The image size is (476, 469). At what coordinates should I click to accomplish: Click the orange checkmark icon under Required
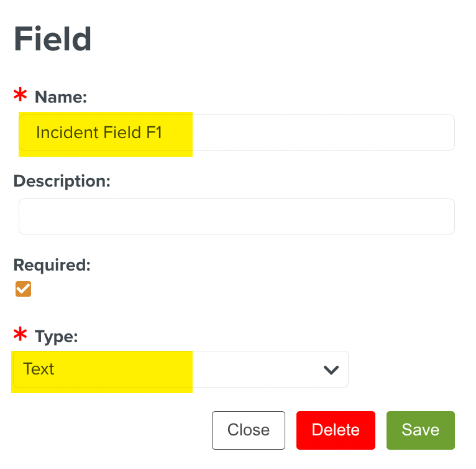[x=23, y=289]
